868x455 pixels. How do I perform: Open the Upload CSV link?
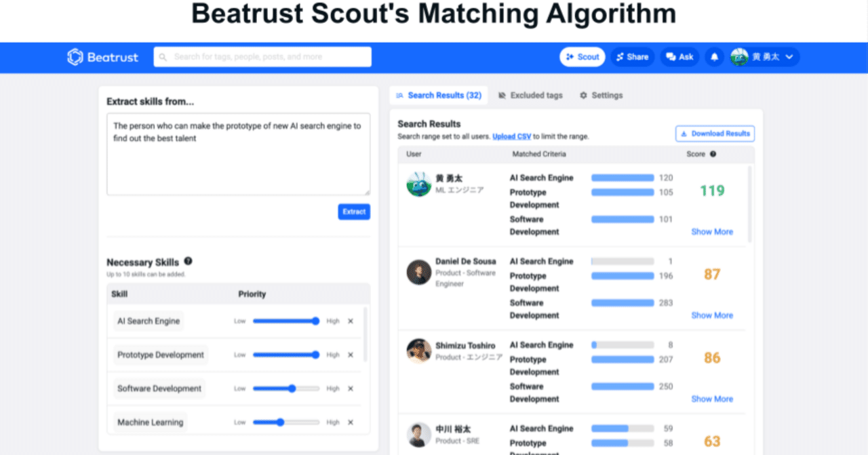[511, 136]
